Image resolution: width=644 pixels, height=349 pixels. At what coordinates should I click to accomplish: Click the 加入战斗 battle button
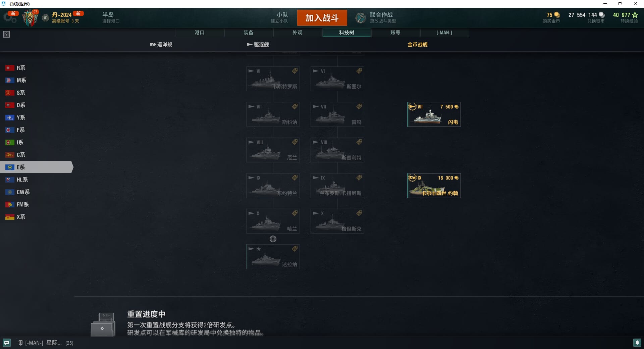point(322,18)
